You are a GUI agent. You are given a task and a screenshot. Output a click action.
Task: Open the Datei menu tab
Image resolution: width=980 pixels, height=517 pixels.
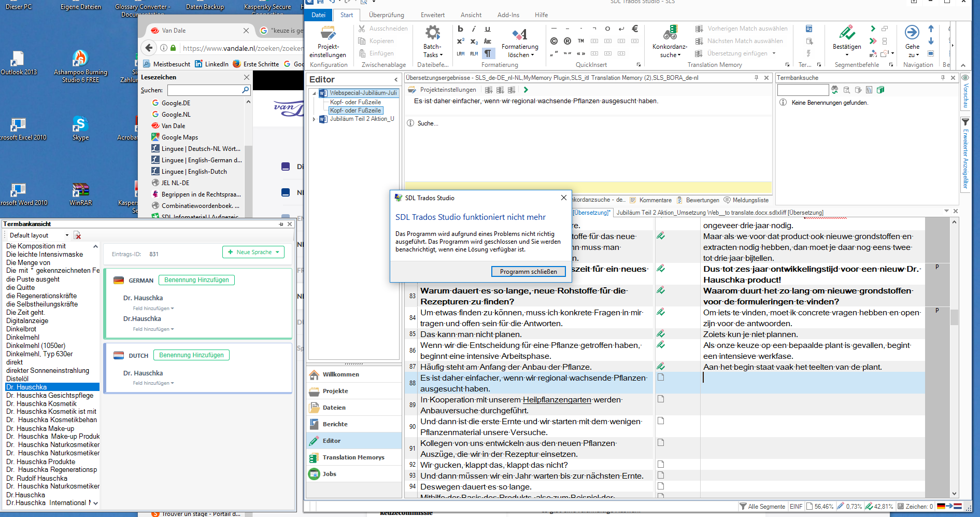point(319,15)
